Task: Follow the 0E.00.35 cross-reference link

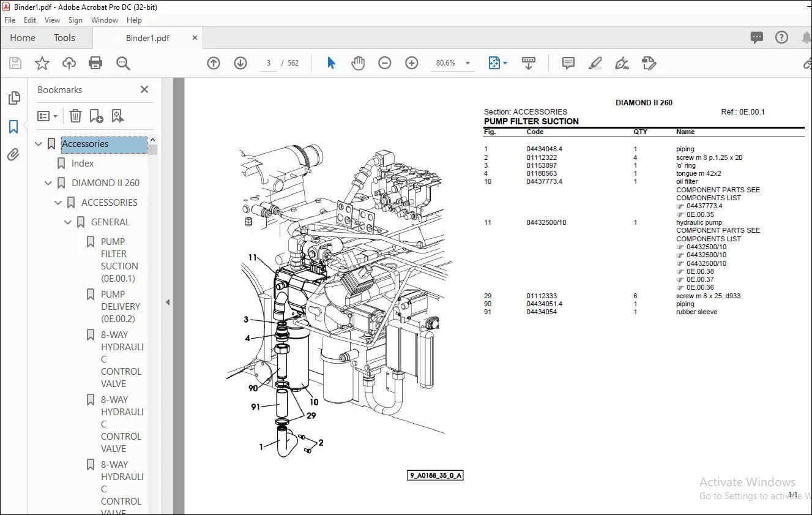Action: pyautogui.click(x=700, y=214)
